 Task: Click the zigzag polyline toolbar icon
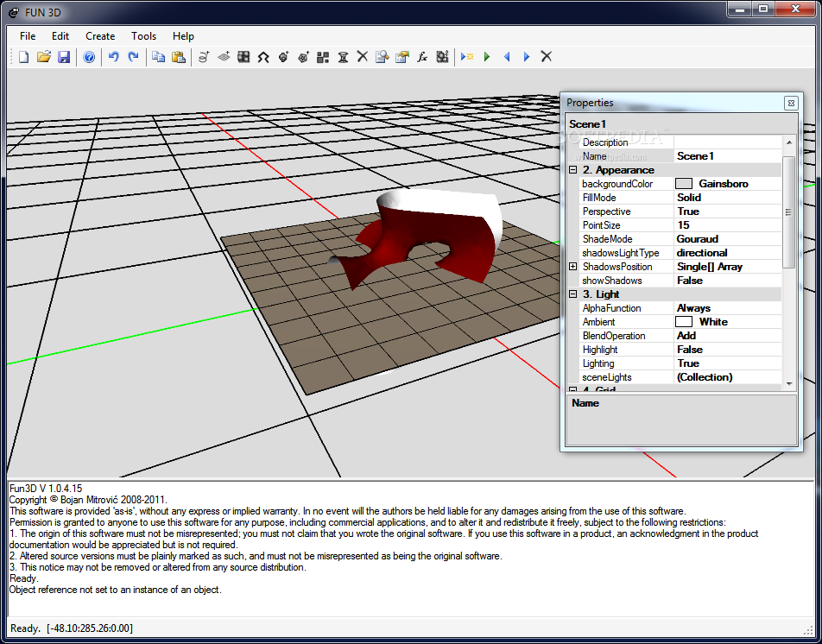(x=263, y=57)
